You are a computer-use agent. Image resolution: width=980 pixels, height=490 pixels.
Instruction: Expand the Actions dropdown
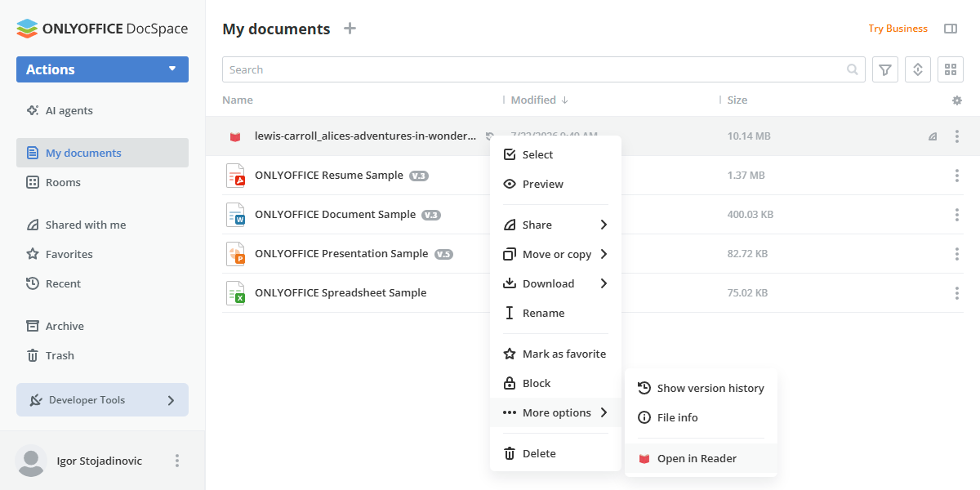[102, 69]
